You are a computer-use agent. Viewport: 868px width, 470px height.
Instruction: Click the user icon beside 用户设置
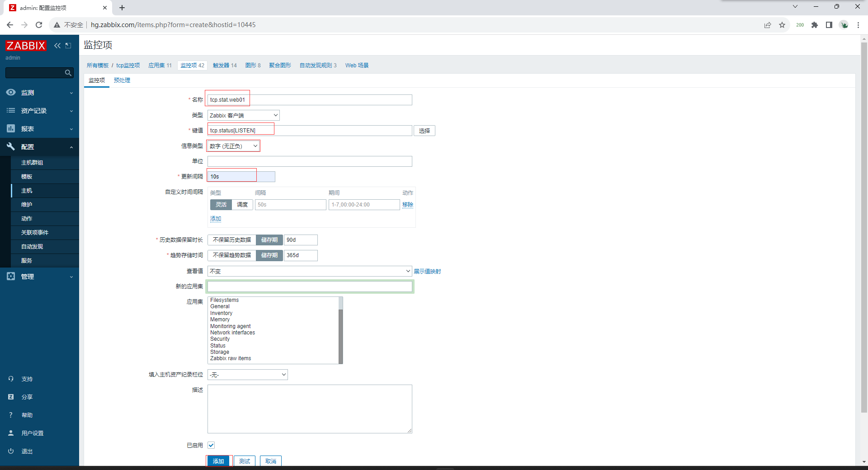tap(11, 433)
